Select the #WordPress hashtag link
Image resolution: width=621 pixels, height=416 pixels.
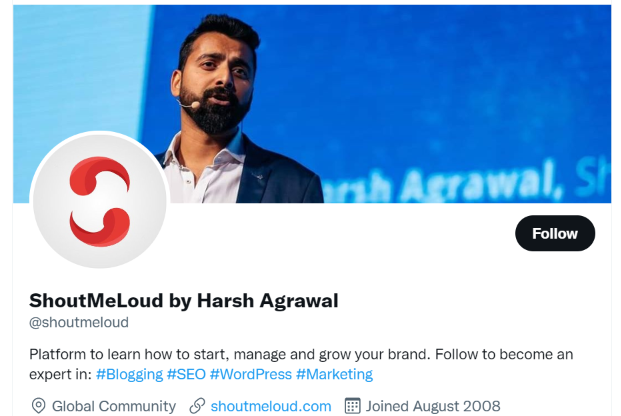click(x=251, y=374)
